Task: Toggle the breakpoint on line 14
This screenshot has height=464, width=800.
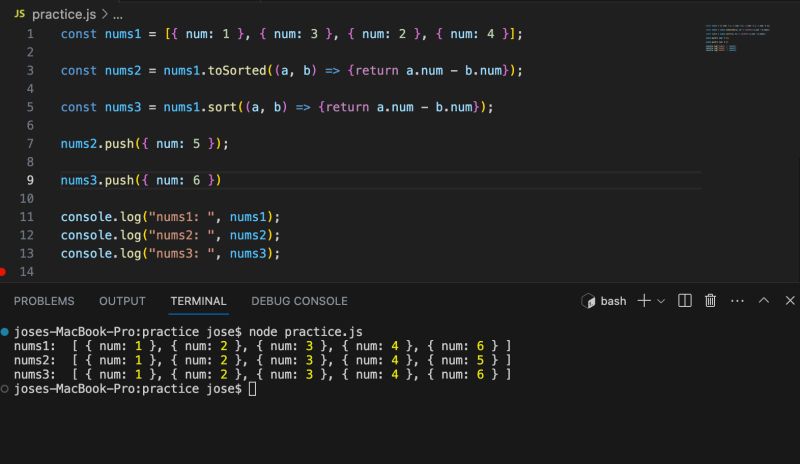Action: (x=3, y=272)
